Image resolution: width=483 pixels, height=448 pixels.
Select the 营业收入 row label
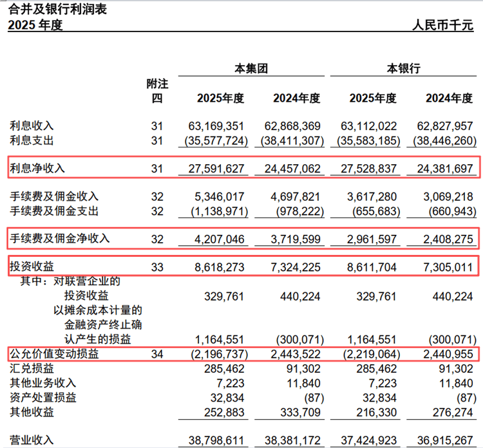coord(32,440)
